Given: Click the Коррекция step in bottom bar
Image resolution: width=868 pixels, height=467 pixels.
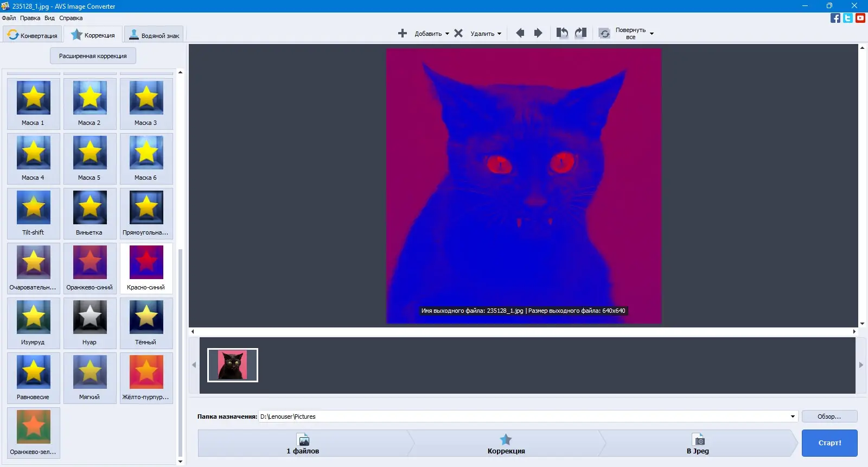Looking at the screenshot, I should (x=506, y=443).
